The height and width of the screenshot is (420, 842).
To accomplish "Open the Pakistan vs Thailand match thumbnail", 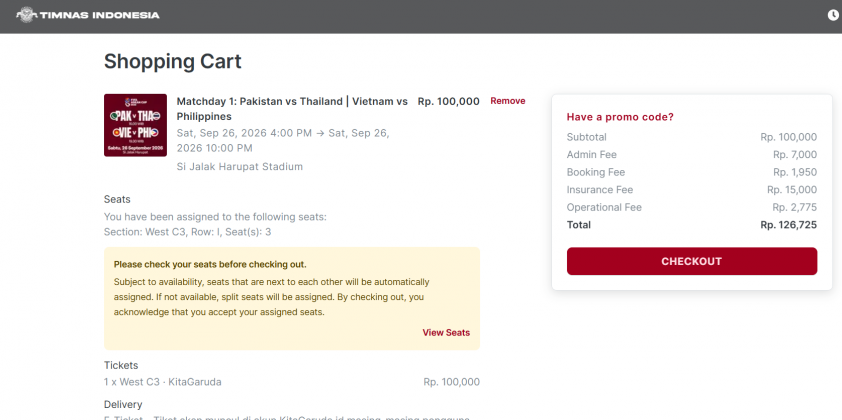I will click(135, 125).
